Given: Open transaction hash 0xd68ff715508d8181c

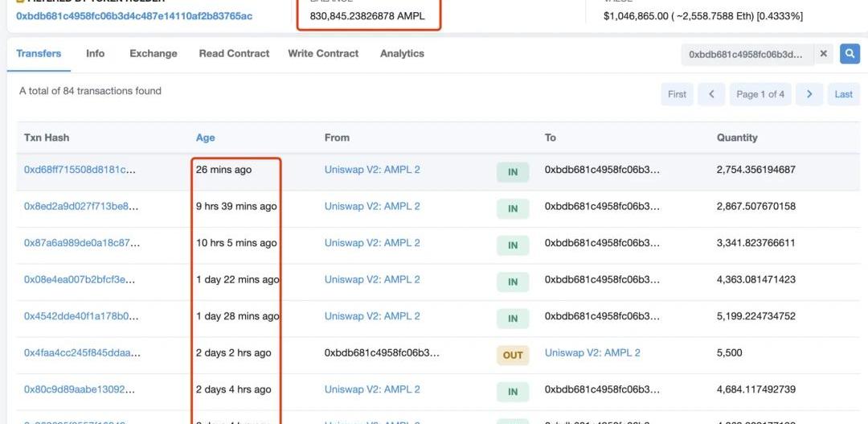Looking at the screenshot, I should pyautogui.click(x=80, y=170).
